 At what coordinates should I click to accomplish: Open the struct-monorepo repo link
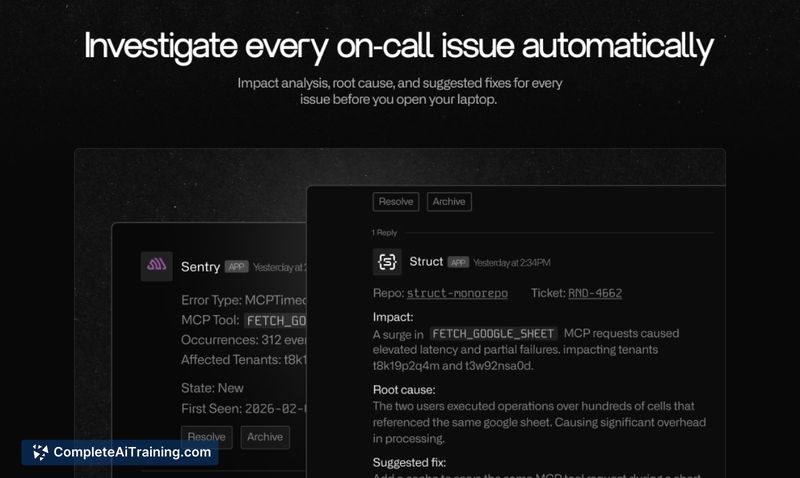pos(457,293)
